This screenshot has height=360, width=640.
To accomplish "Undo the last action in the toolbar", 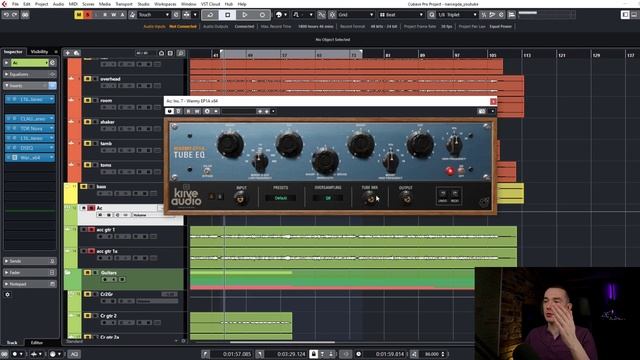I will (6, 15).
